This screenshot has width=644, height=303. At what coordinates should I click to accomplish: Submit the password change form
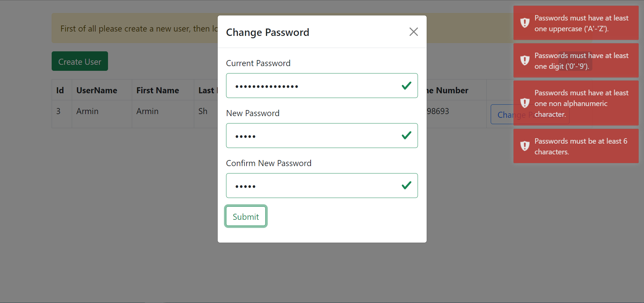click(x=246, y=216)
